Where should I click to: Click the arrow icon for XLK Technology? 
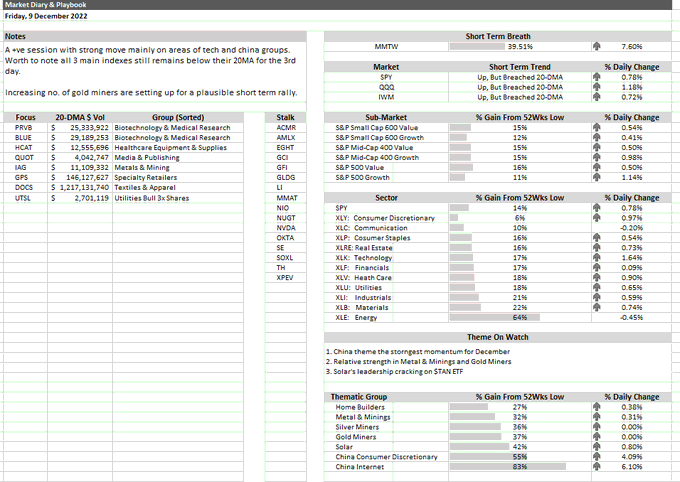597,257
